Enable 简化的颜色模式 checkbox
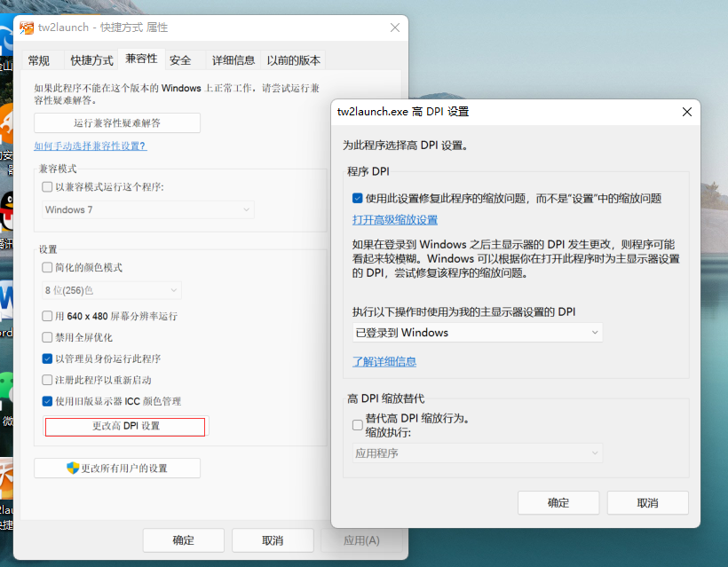Screen dimensions: 728x567 47,267
